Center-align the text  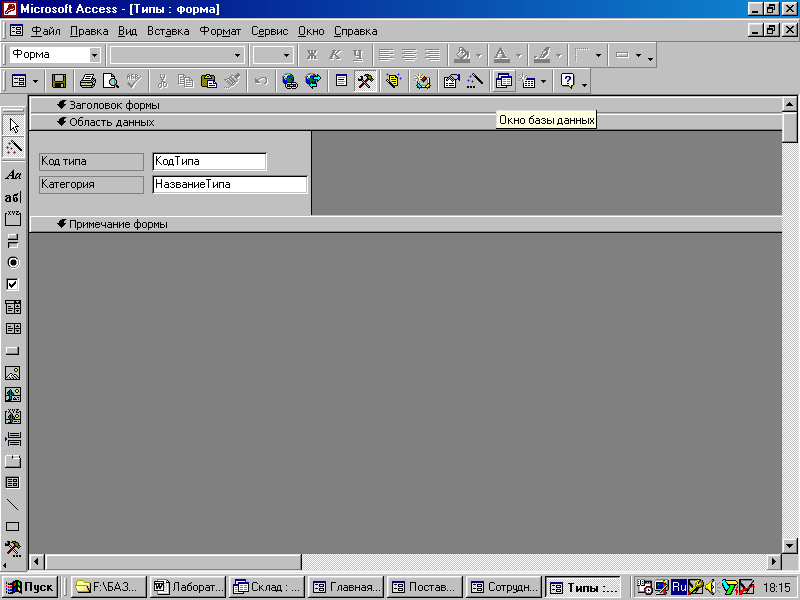(x=409, y=55)
